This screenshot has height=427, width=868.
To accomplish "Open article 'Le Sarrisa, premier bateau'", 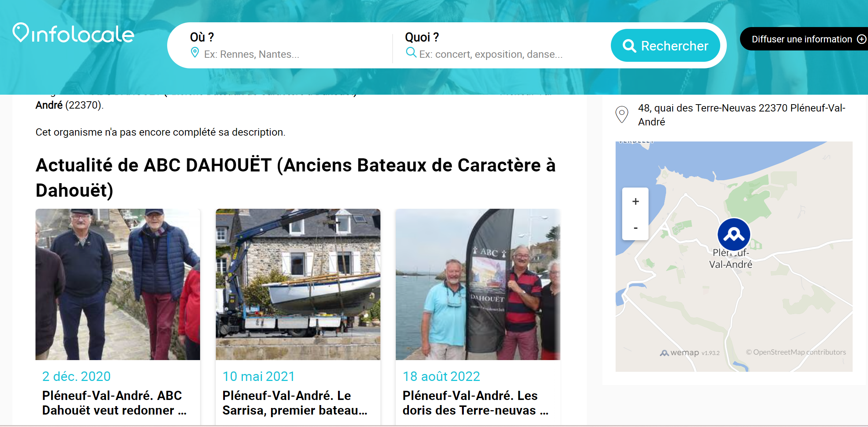I will (x=294, y=403).
